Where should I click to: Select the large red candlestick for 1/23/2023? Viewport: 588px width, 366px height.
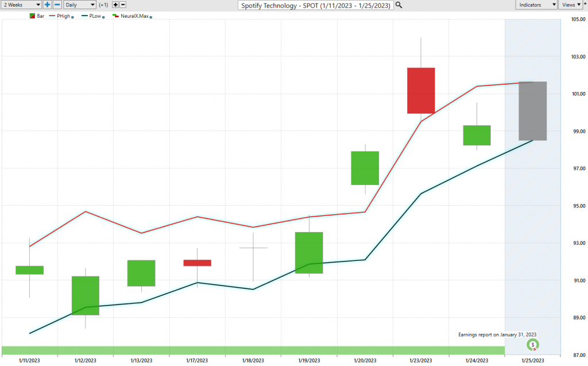click(x=421, y=90)
